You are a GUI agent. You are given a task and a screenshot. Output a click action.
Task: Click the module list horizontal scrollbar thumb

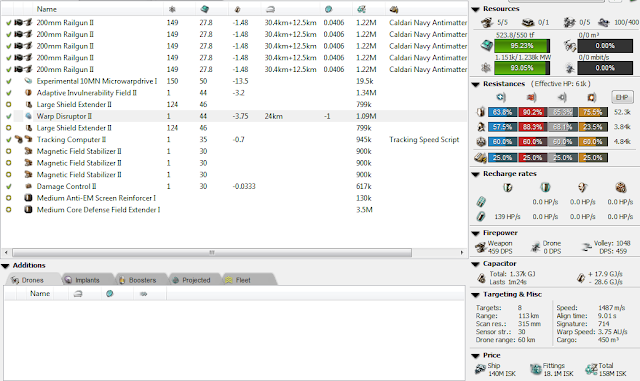click(212, 253)
